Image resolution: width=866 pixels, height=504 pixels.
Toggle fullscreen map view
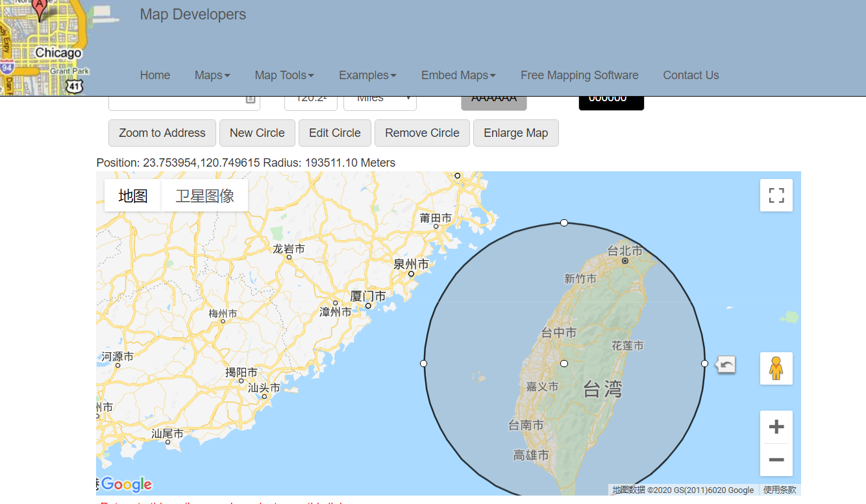pyautogui.click(x=776, y=195)
